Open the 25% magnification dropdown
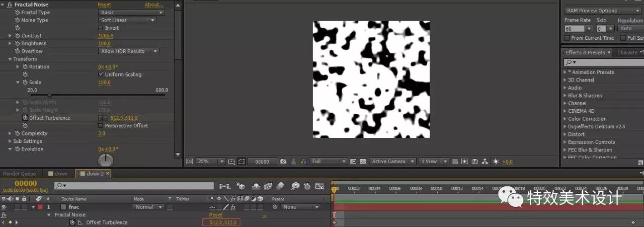The width and height of the screenshot is (644, 227). [210, 162]
